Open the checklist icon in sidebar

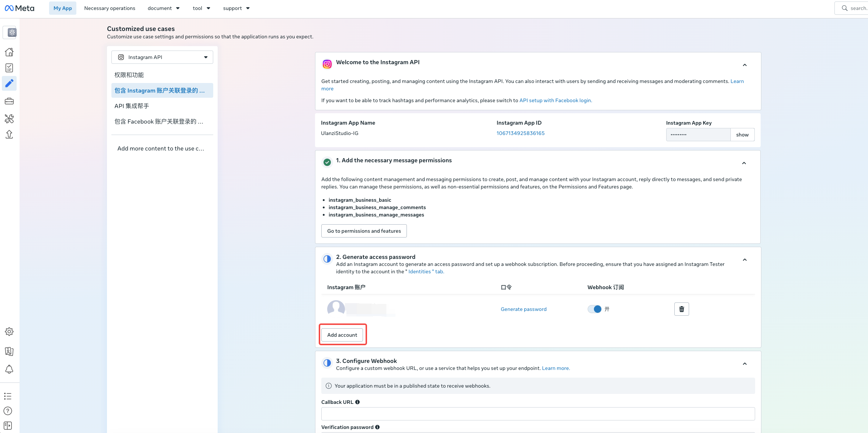pyautogui.click(x=9, y=68)
